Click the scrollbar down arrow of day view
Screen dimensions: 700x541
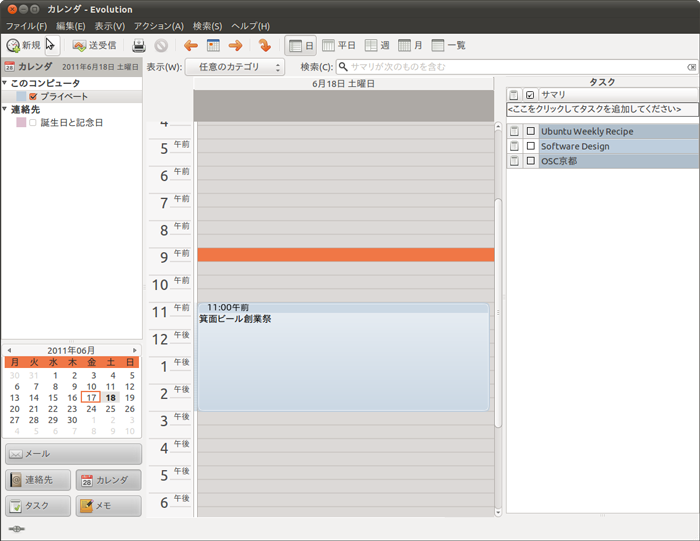498,513
